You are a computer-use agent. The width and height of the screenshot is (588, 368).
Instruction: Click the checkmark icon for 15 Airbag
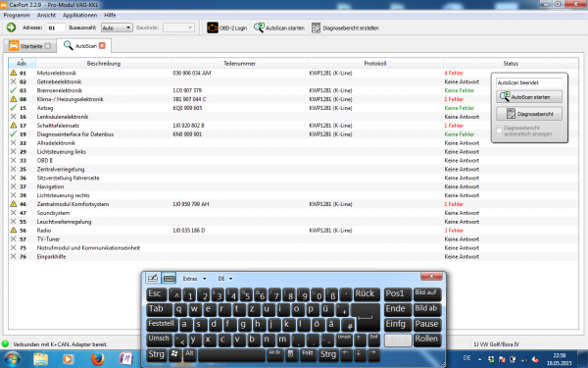[x=13, y=108]
